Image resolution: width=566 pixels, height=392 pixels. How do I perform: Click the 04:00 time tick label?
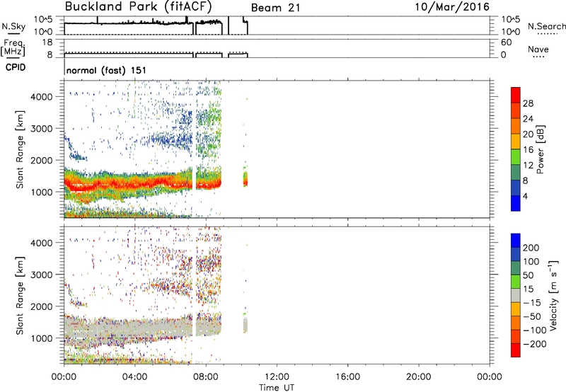point(135,377)
